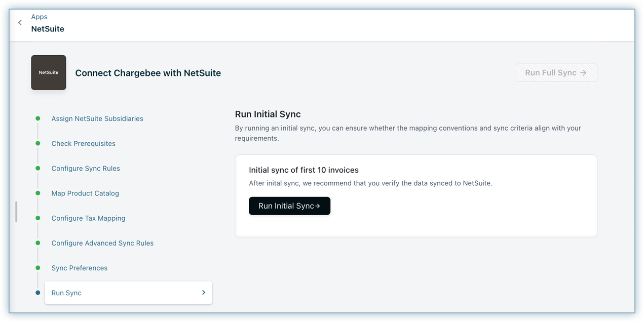Click the NetSuite logo tile
The width and height of the screenshot is (644, 322).
49,72
